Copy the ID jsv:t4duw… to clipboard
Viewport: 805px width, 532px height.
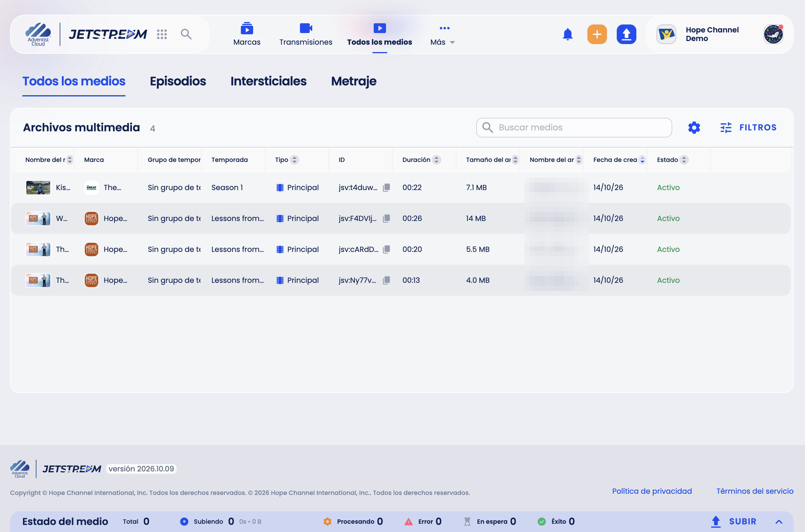click(x=386, y=188)
